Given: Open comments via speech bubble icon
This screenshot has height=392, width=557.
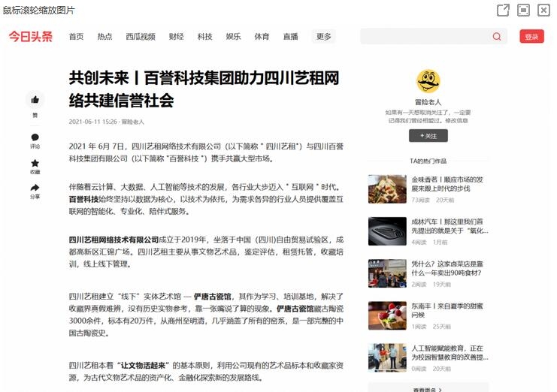Looking at the screenshot, I should 35,137.
